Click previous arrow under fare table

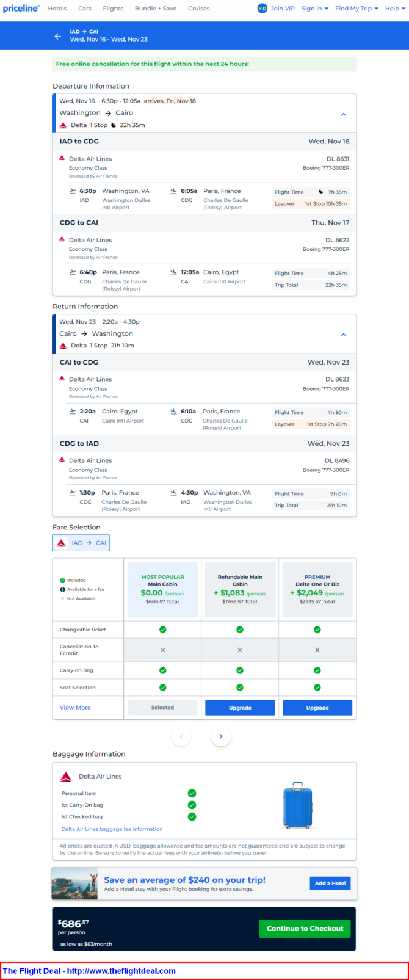[181, 736]
